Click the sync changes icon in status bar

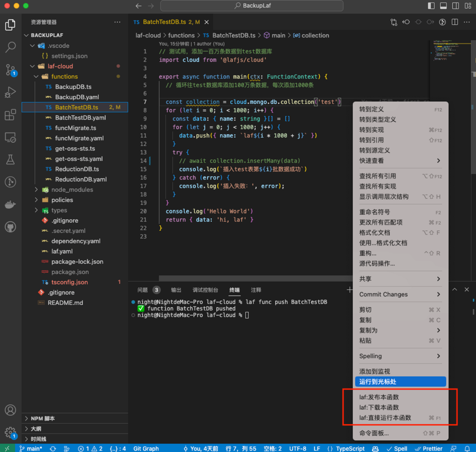pyautogui.click(x=53, y=448)
